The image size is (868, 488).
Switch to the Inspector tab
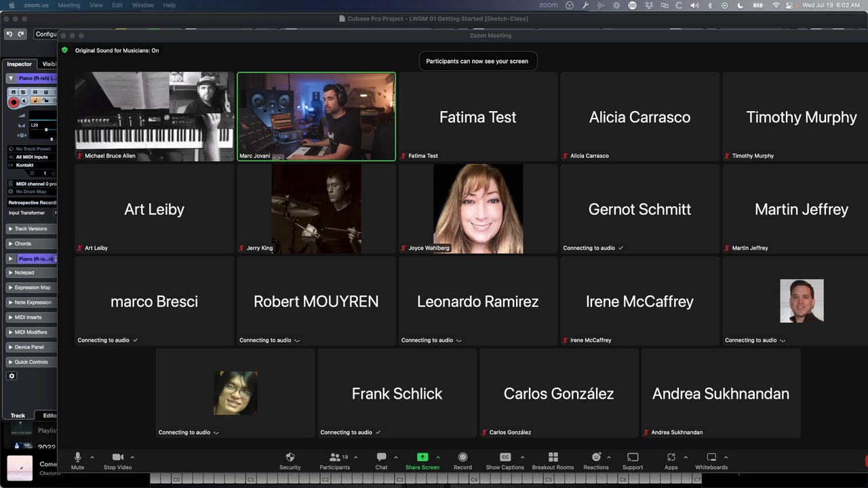(20, 64)
